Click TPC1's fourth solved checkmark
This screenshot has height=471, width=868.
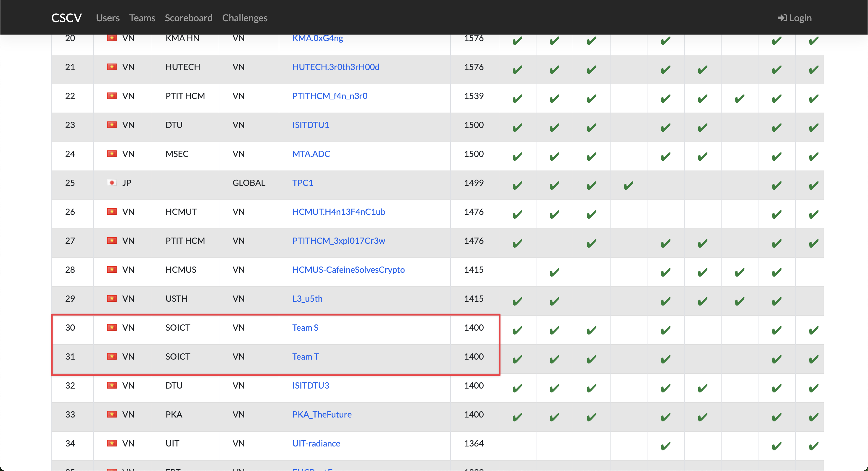click(628, 186)
